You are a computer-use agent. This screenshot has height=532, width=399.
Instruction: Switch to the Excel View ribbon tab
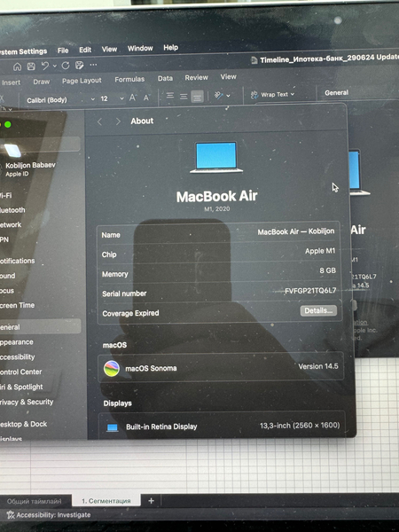[x=229, y=76]
